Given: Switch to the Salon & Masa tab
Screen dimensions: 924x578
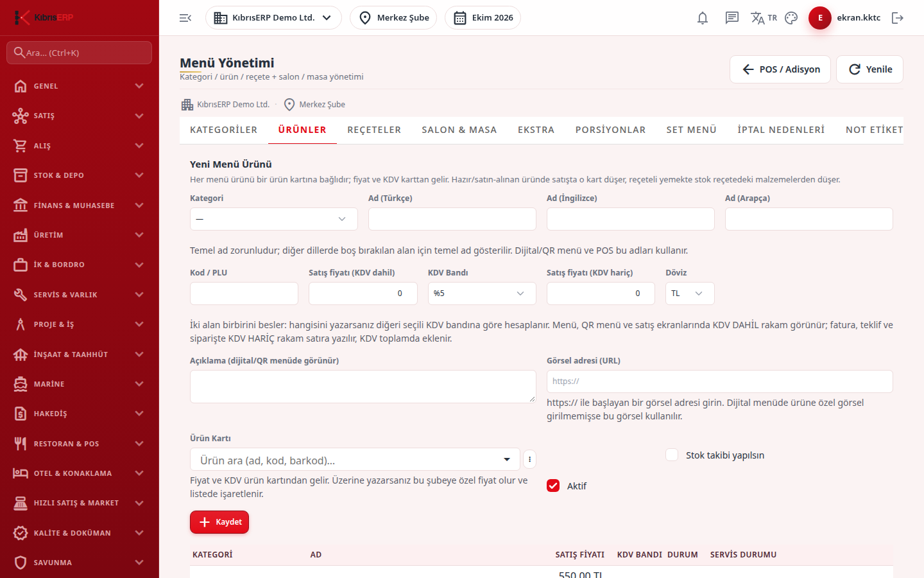Looking at the screenshot, I should 459,130.
